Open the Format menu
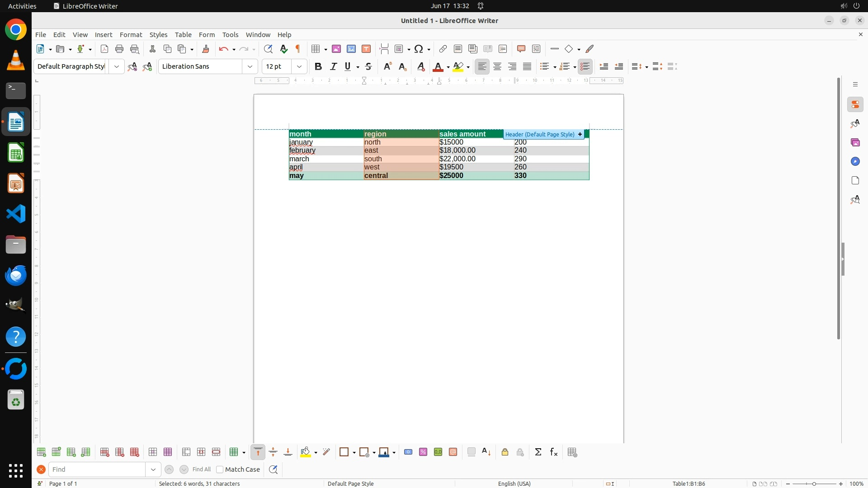The image size is (868, 488). tap(131, 35)
